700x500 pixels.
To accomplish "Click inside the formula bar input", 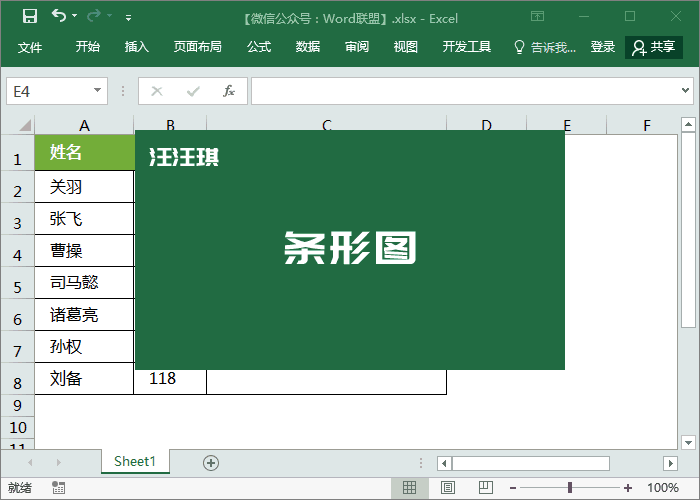I will (x=464, y=91).
